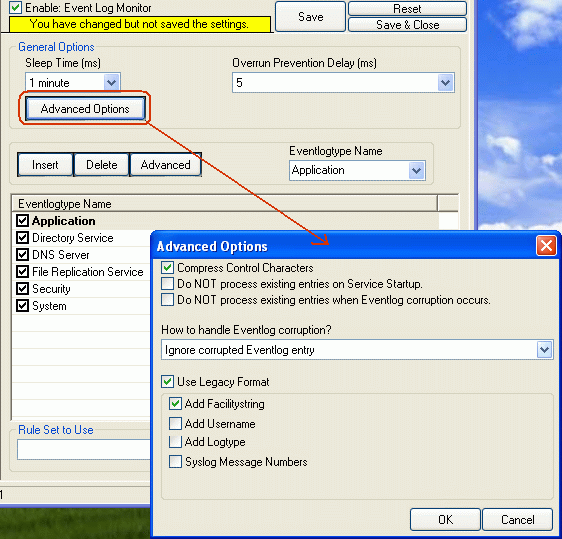
Task: Enable Add Username checkbox
Action: pyautogui.click(x=175, y=423)
